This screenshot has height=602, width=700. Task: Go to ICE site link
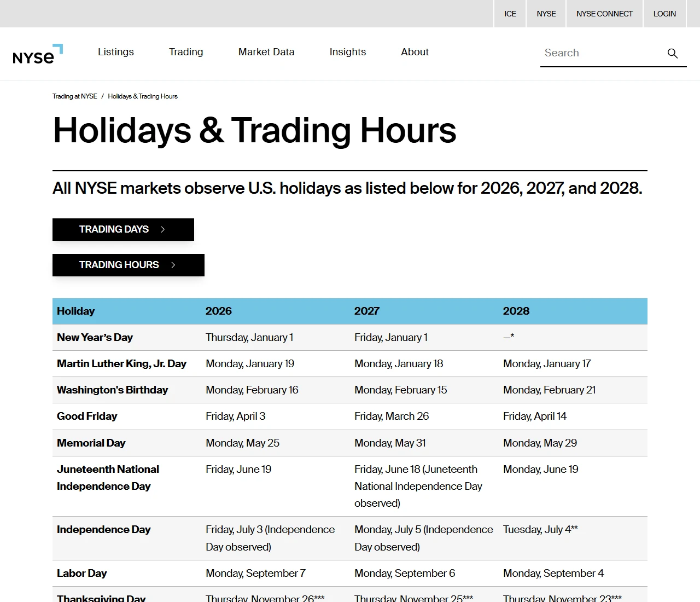pos(510,14)
